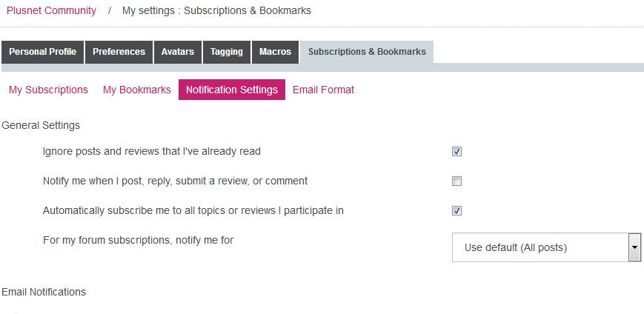Image resolution: width=644 pixels, height=314 pixels.
Task: Click the dropdown arrow beside 'Use default'
Action: 634,247
